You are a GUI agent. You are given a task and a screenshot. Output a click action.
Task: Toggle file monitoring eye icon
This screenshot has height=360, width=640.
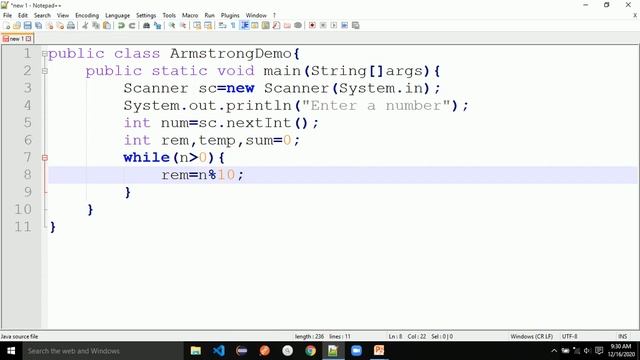coord(298,25)
